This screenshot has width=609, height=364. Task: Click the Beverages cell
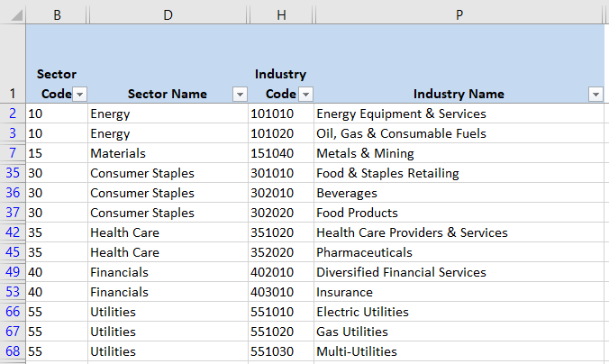point(459,193)
